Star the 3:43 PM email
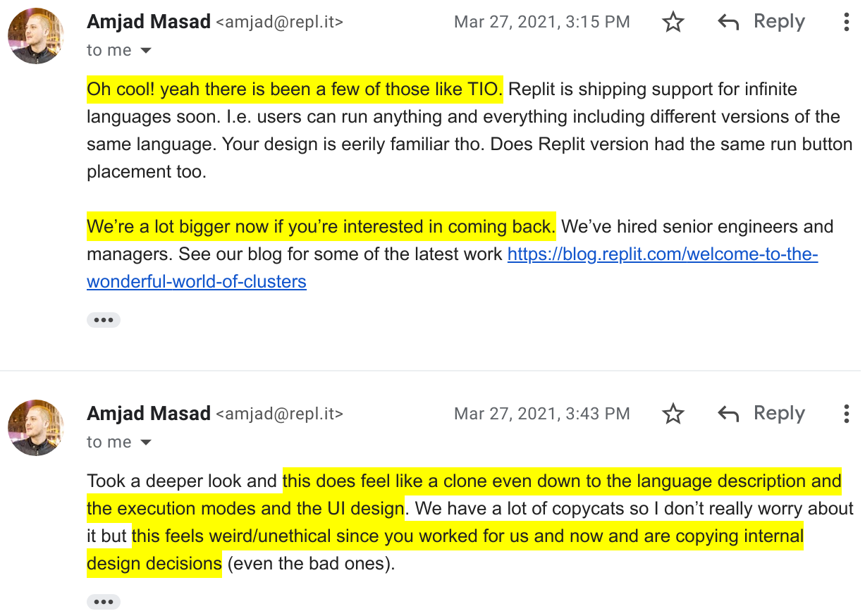Viewport: 865px width, 616px height. click(673, 414)
